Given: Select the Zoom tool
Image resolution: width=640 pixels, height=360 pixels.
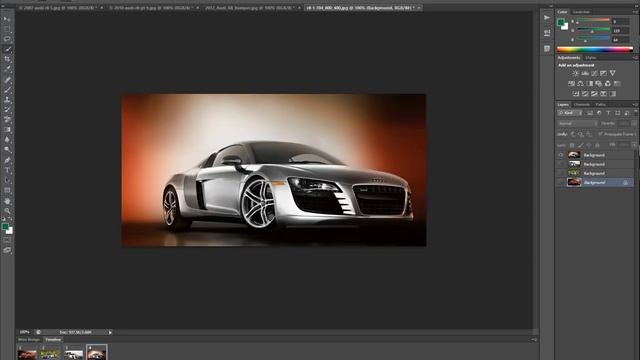Looking at the screenshot, I should [7, 211].
